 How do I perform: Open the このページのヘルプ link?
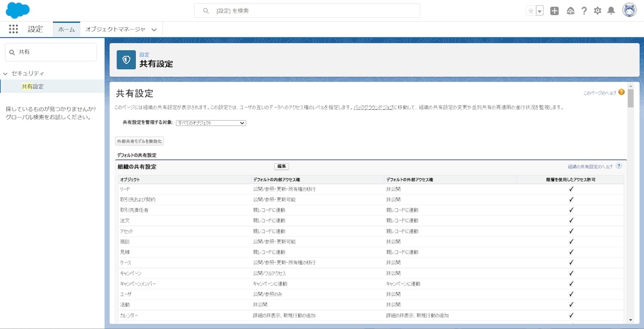(600, 93)
